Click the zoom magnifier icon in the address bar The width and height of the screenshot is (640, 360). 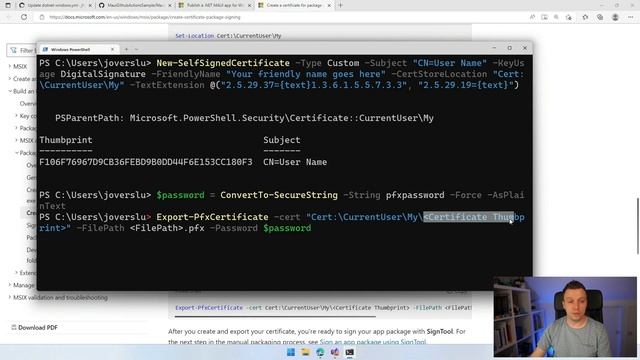pos(556,17)
